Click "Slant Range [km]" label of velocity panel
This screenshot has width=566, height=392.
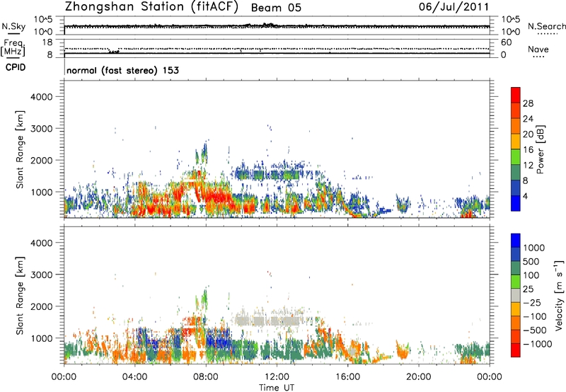coord(20,295)
